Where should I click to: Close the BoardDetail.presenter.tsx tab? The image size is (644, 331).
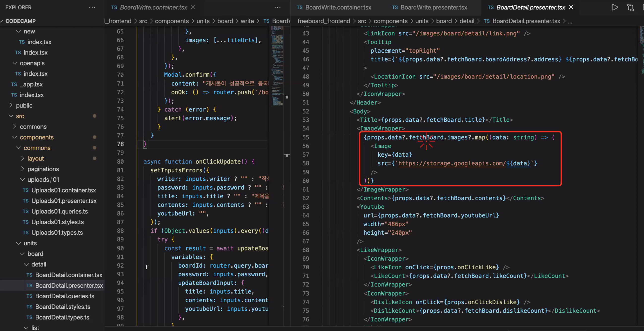click(x=571, y=7)
